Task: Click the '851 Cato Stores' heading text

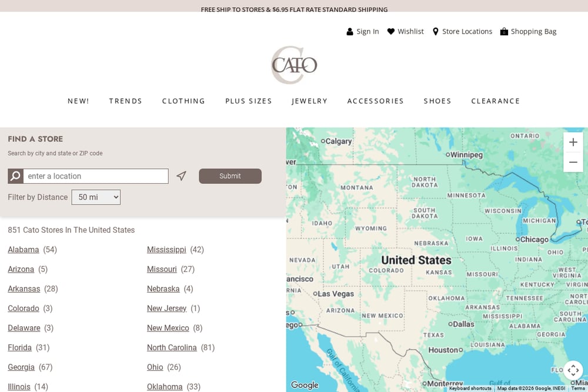Action: point(71,230)
